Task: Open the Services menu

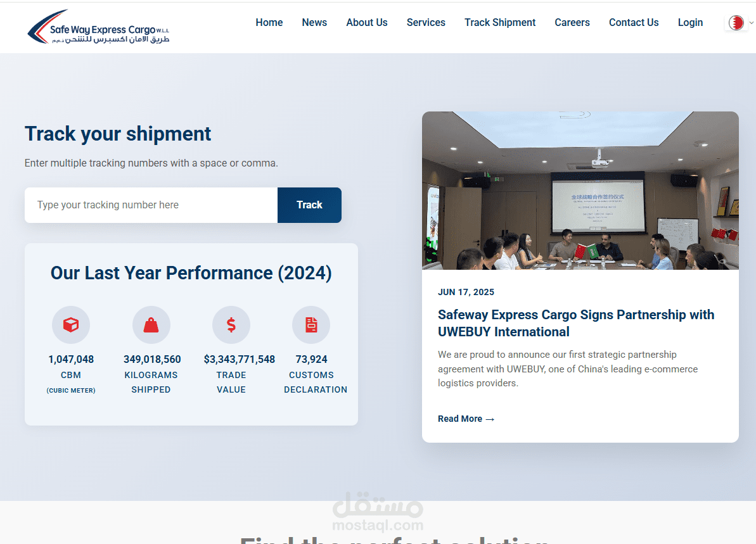Action: coord(426,23)
